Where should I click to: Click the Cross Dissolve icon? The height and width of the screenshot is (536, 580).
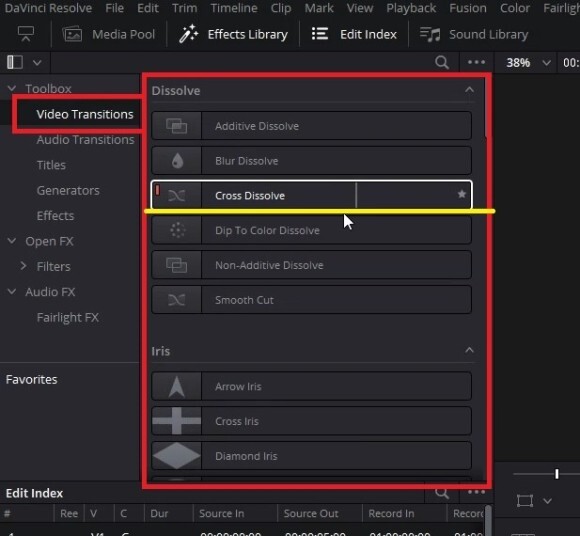click(x=176, y=195)
